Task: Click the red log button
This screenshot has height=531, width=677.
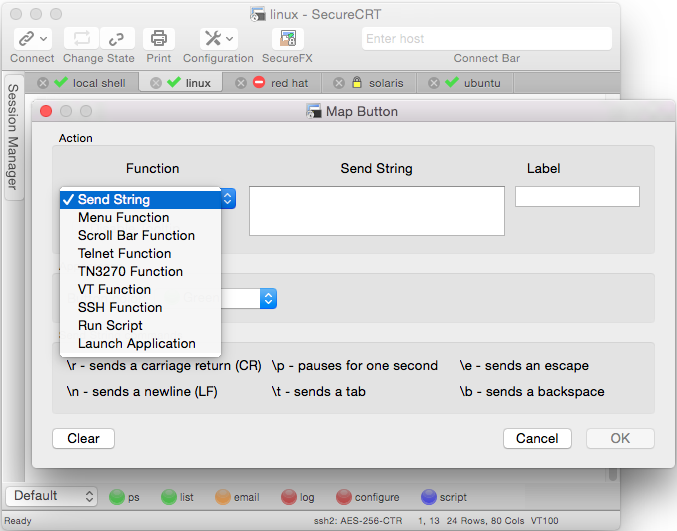Action: point(297,497)
